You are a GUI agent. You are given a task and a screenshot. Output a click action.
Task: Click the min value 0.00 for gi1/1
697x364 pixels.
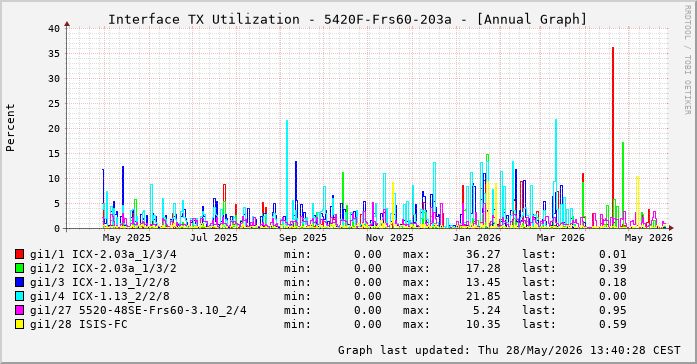(368, 254)
